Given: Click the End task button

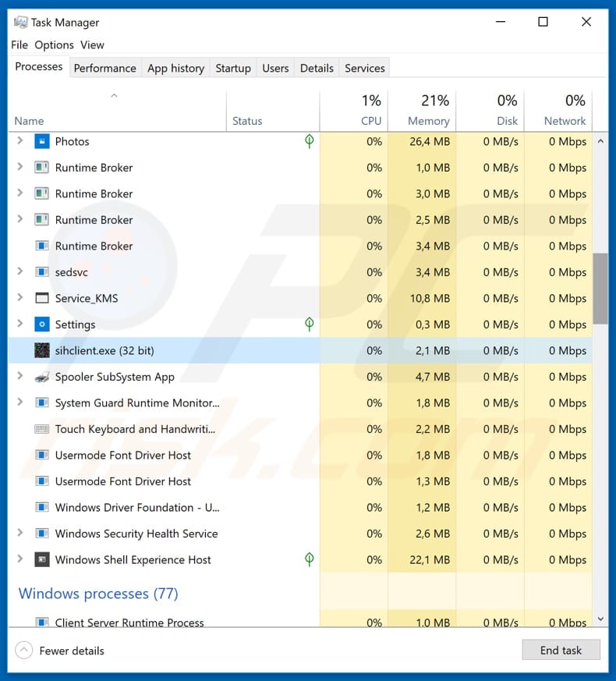Looking at the screenshot, I should pos(561,650).
